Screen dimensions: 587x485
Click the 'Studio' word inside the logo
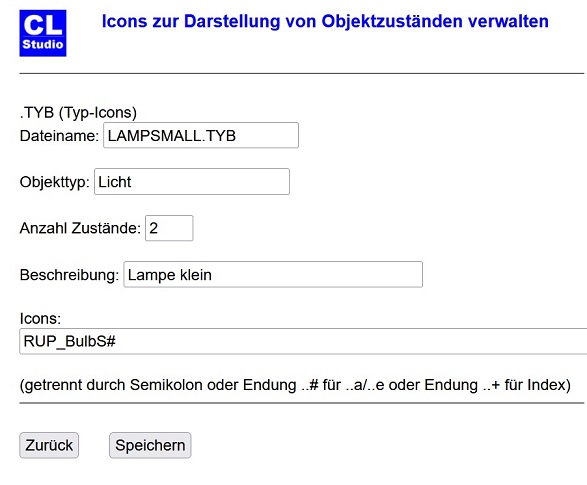pos(43,44)
